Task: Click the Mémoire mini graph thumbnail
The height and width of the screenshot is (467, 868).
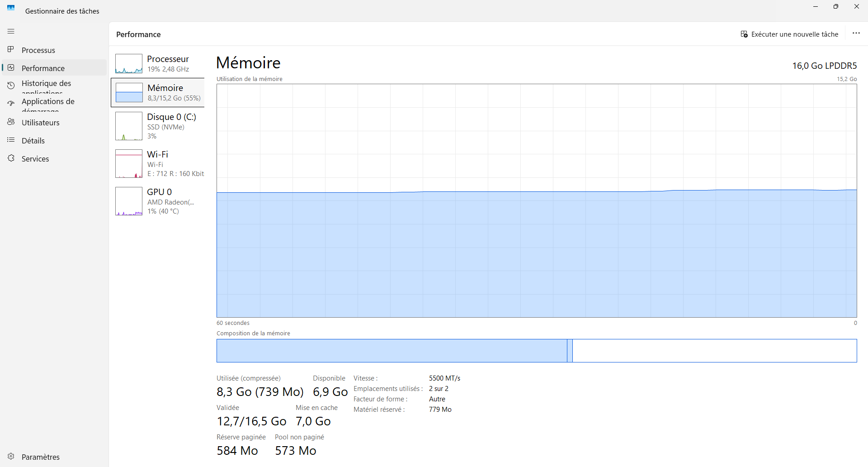Action: click(x=129, y=93)
